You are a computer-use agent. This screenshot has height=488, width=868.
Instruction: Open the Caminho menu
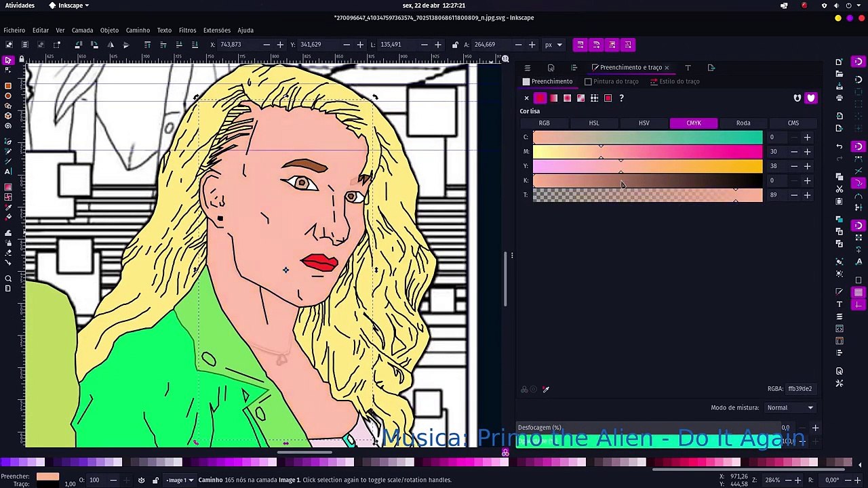click(x=138, y=30)
